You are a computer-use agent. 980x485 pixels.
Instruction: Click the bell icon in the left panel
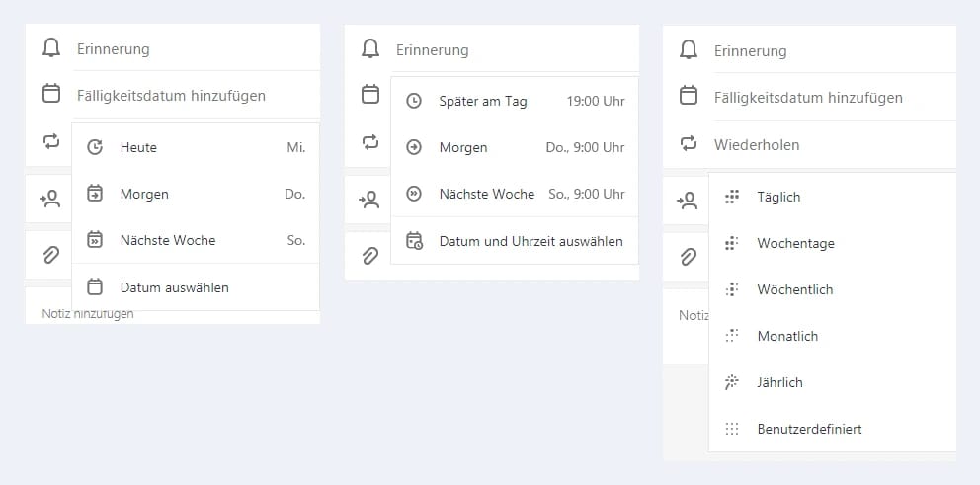[51, 48]
